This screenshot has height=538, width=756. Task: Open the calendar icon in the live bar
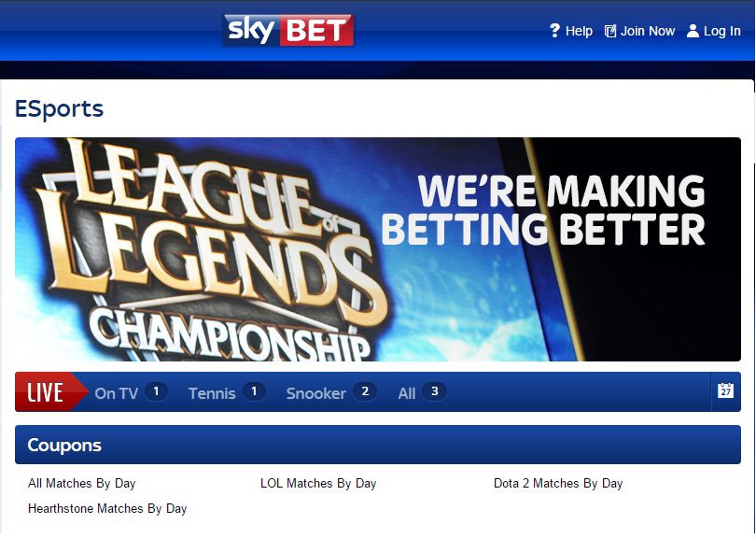pos(725,390)
